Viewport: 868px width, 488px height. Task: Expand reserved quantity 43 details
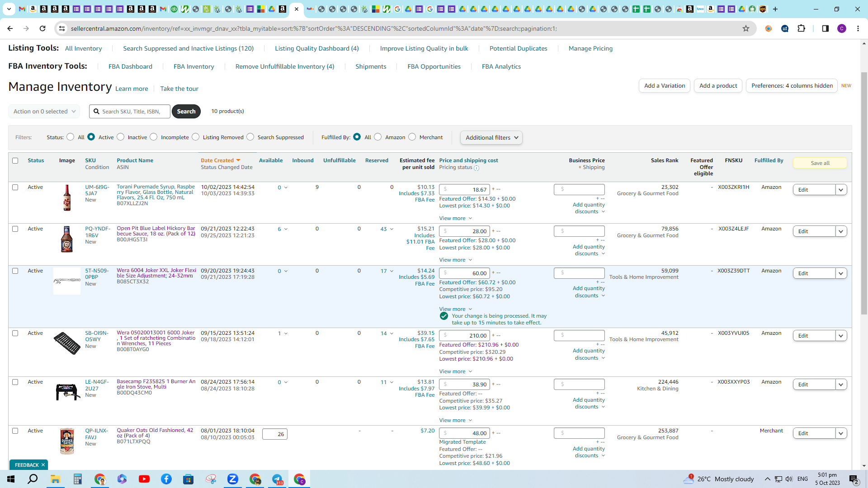387,229
